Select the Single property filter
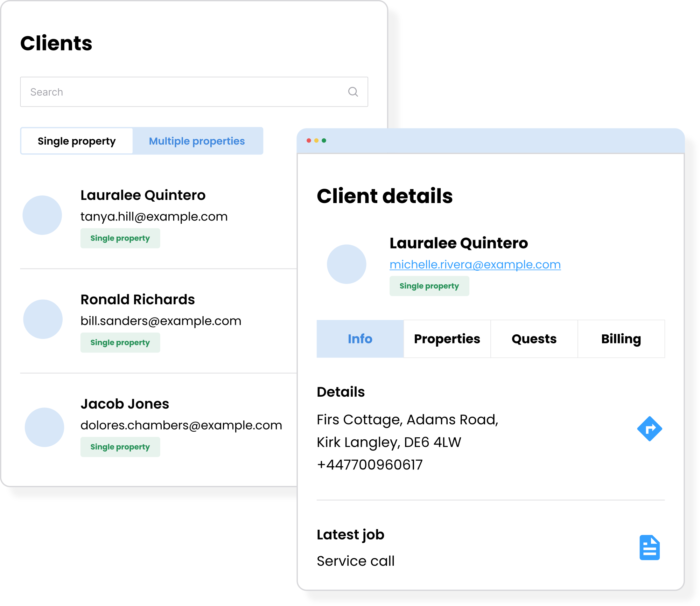The image size is (700, 606). coord(77,141)
